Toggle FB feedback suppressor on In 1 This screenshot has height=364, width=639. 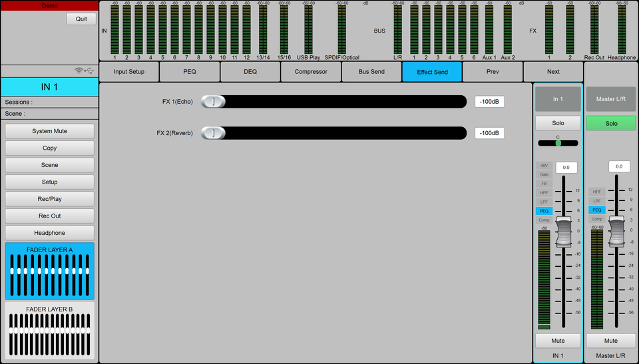tap(544, 184)
